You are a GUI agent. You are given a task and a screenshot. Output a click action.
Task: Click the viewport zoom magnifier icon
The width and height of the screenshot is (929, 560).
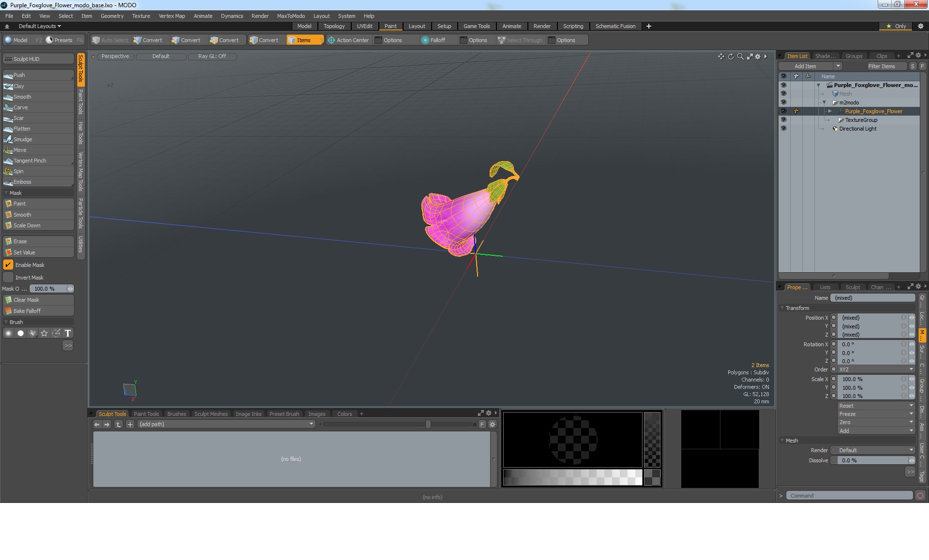pos(740,57)
